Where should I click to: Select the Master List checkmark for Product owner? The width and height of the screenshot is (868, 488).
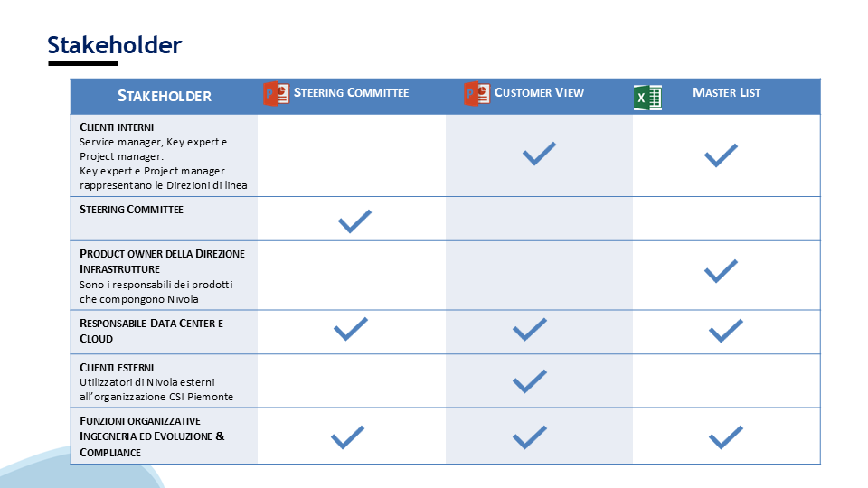coord(721,271)
